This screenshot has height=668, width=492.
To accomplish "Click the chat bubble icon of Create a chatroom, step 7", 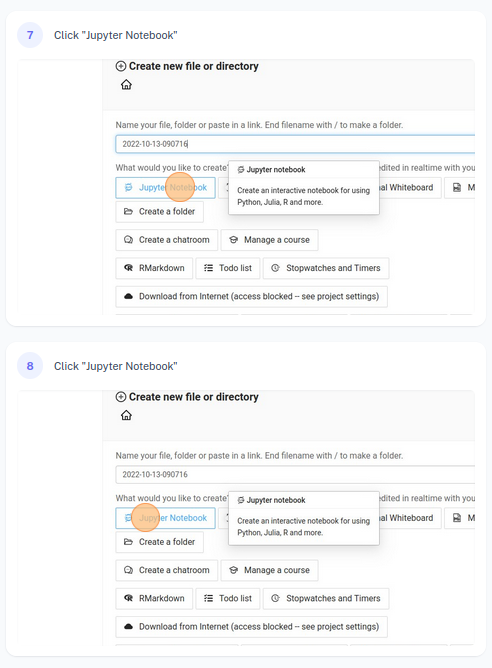I will pos(128,240).
